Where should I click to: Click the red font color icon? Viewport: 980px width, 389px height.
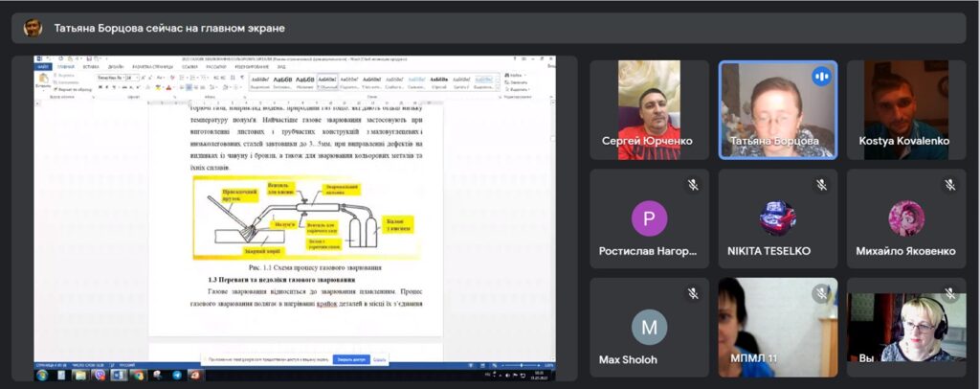168,87
